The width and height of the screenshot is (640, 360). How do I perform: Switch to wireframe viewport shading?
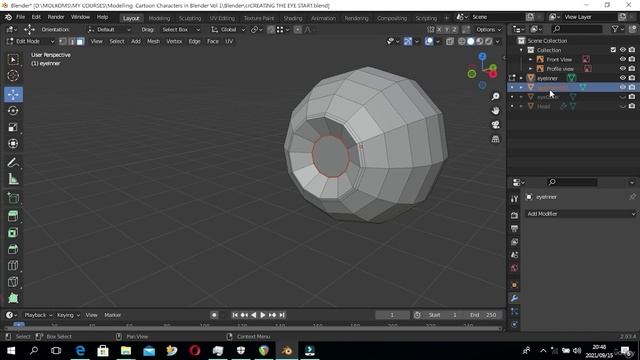(x=462, y=41)
